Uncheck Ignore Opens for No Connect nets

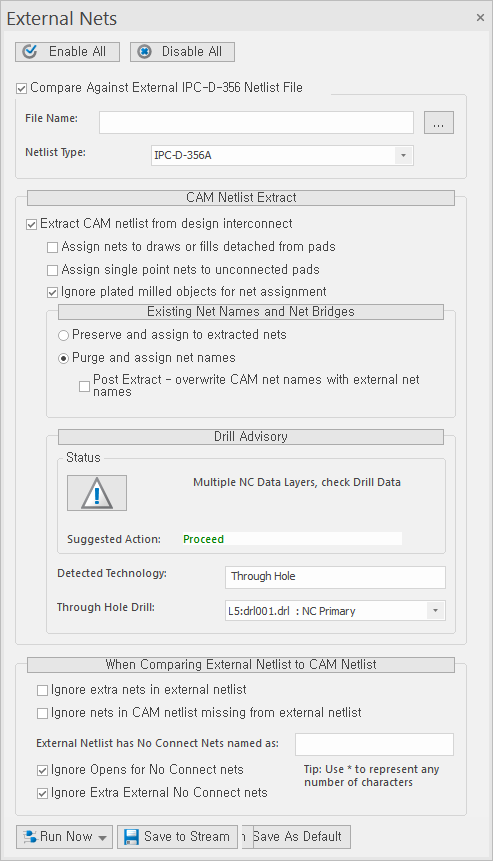[x=42, y=770]
